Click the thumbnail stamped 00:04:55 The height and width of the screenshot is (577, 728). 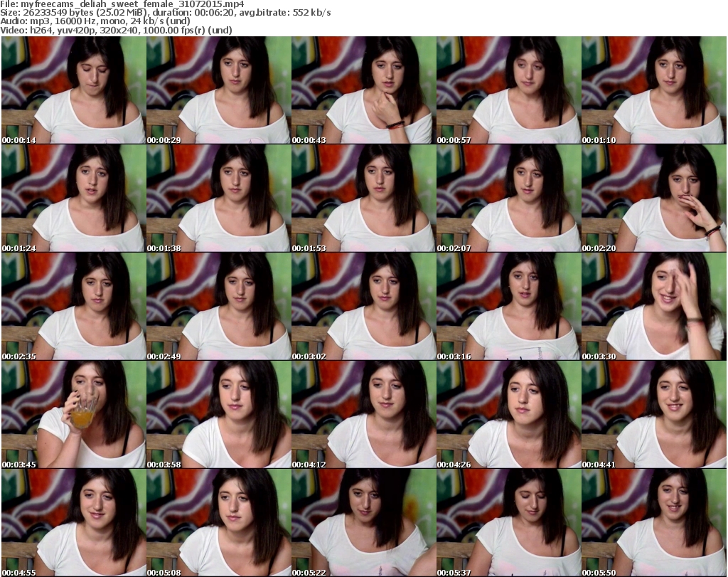74,523
